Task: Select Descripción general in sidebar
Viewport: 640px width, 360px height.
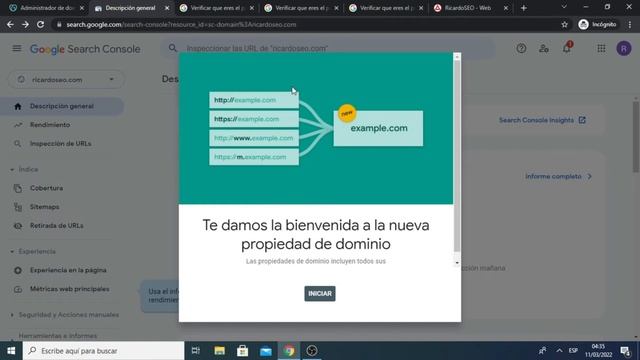Action: coord(62,106)
